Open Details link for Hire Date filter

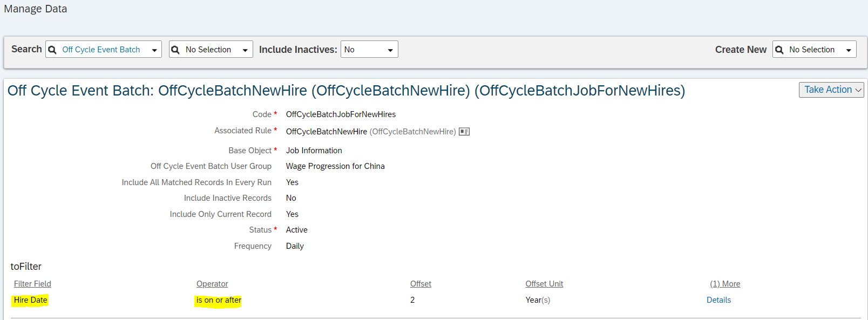[718, 300]
